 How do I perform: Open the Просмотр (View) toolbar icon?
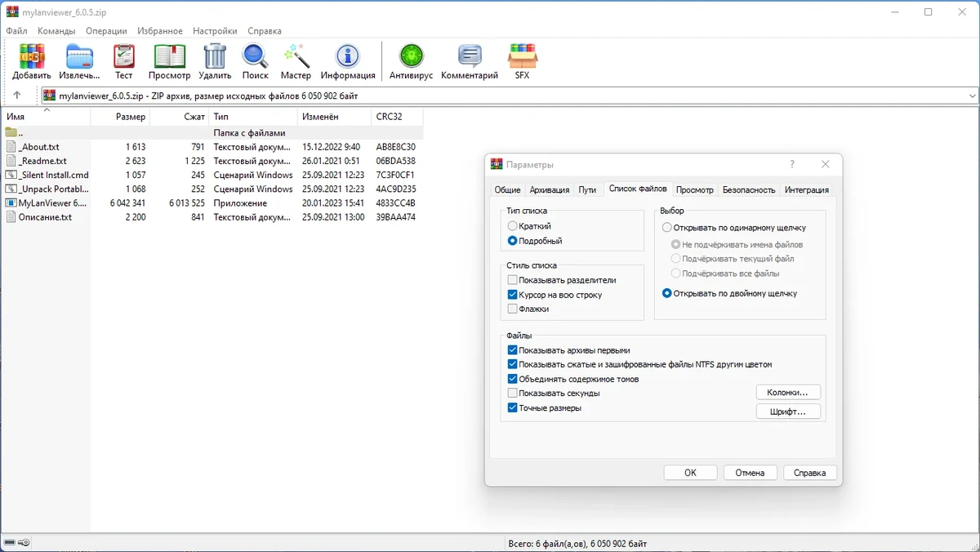click(x=169, y=56)
